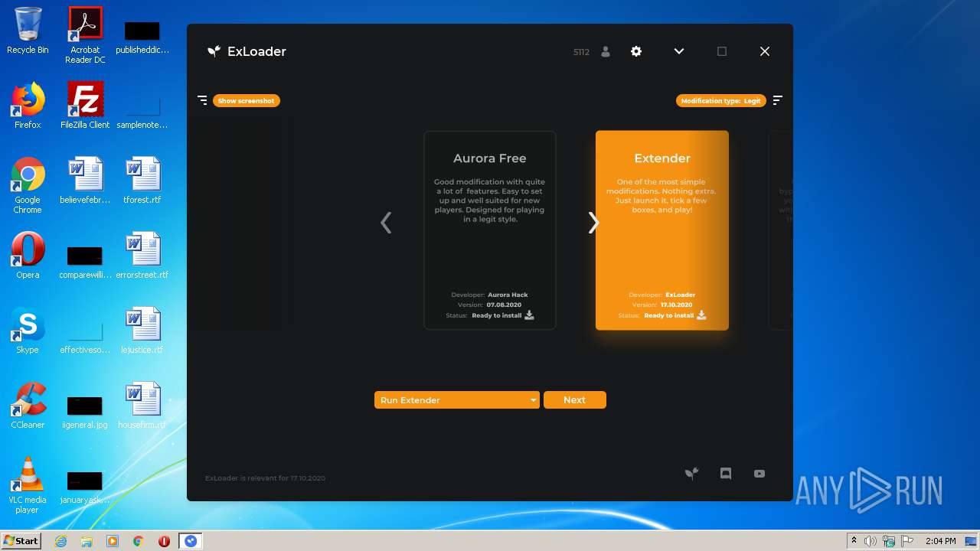Click the ExLoader taskbar button

pyautogui.click(x=191, y=541)
